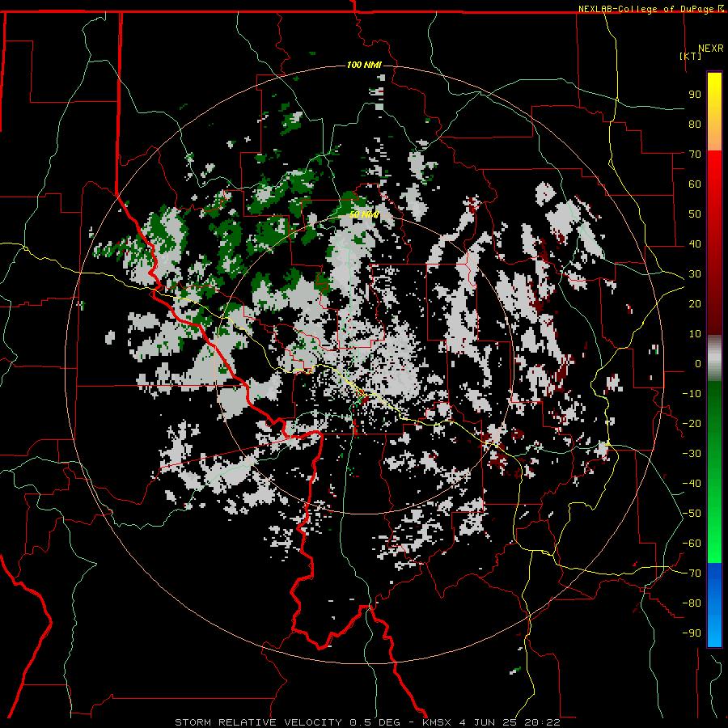Click the KMSX station identifier in caption

tap(438, 722)
